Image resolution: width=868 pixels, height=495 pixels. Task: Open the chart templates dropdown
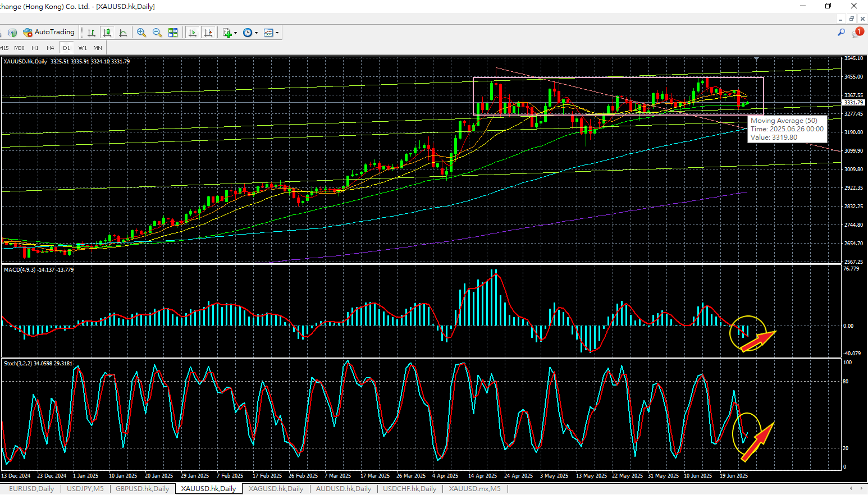[271, 33]
